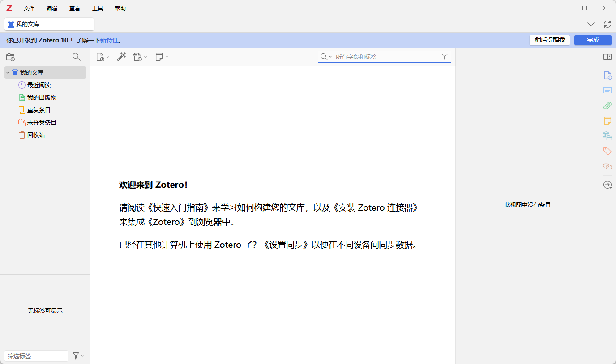
Task: Open the add attachment dropdown
Action: (x=140, y=57)
